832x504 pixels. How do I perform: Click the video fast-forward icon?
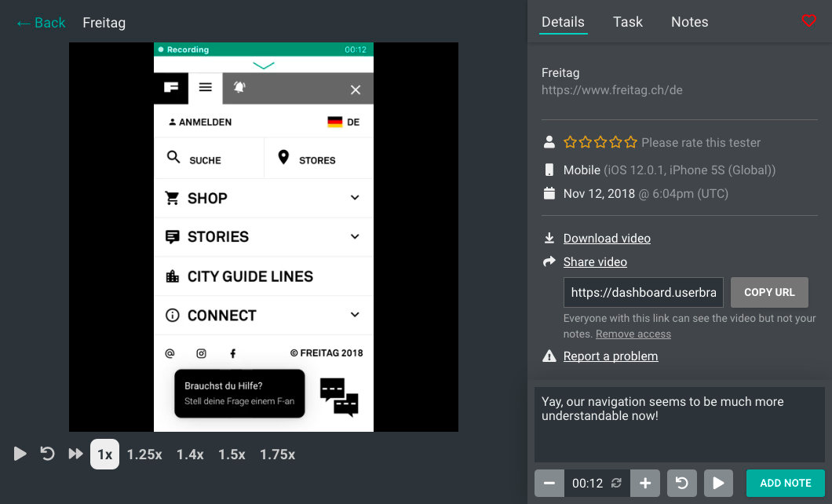(x=76, y=454)
